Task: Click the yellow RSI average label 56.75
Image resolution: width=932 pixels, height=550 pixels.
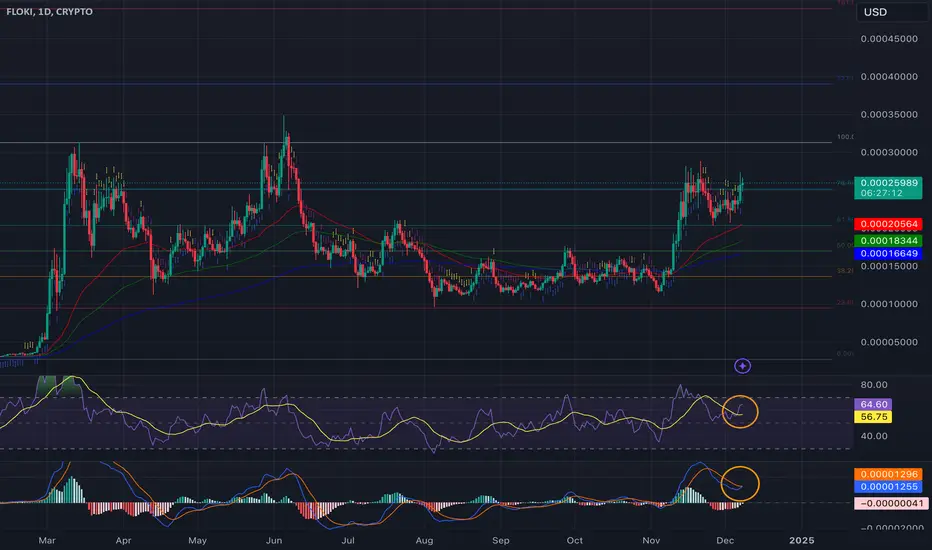Action: click(x=873, y=417)
